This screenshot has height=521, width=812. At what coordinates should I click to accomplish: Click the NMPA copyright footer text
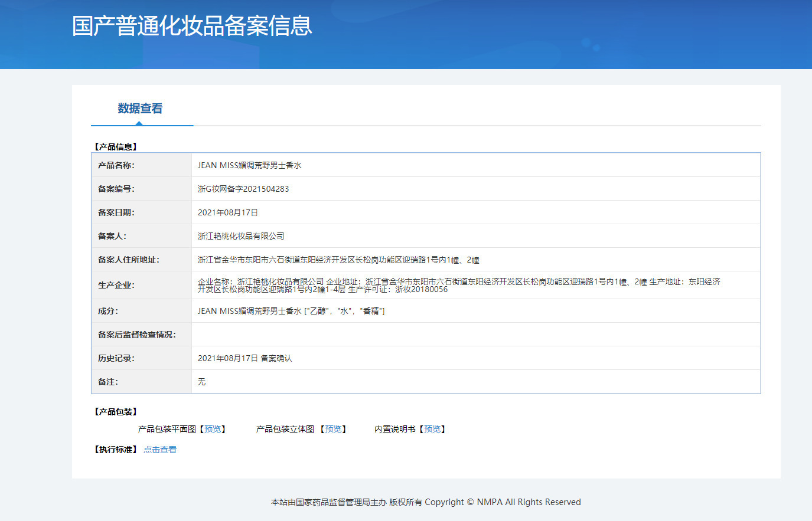[426, 502]
